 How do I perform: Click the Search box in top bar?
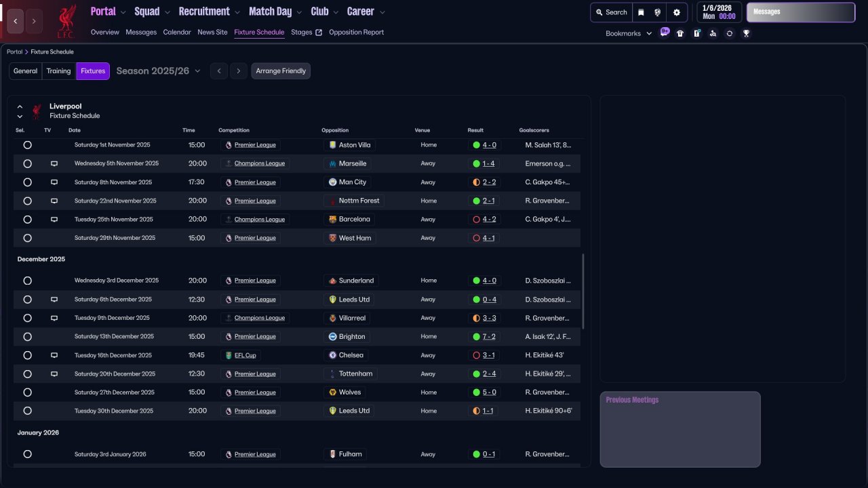tap(611, 12)
